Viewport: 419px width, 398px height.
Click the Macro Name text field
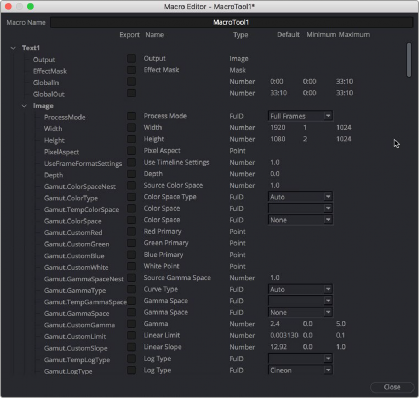[231, 22]
